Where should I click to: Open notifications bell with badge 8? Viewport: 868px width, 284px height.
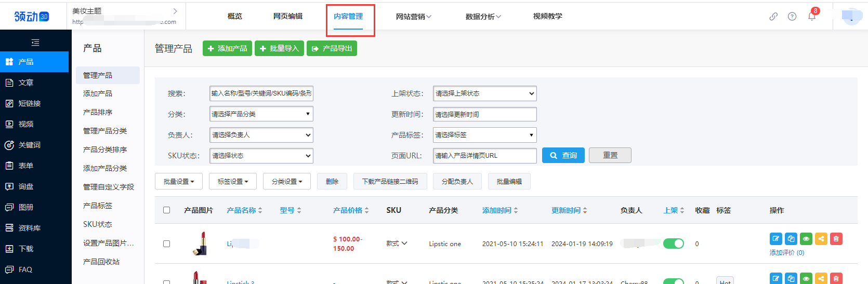click(x=812, y=16)
